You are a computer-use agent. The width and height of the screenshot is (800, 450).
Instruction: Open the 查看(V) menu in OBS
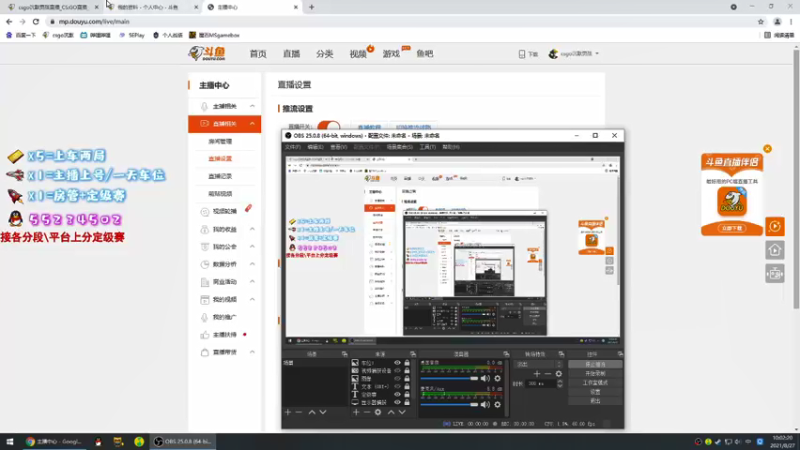point(338,147)
